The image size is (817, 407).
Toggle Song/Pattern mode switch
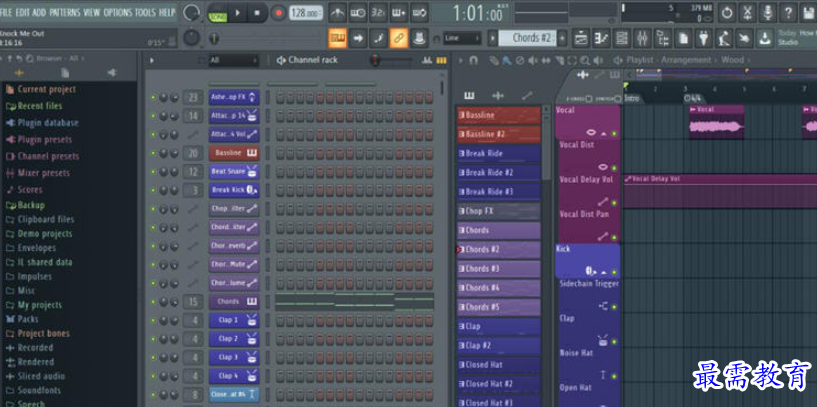tap(218, 13)
